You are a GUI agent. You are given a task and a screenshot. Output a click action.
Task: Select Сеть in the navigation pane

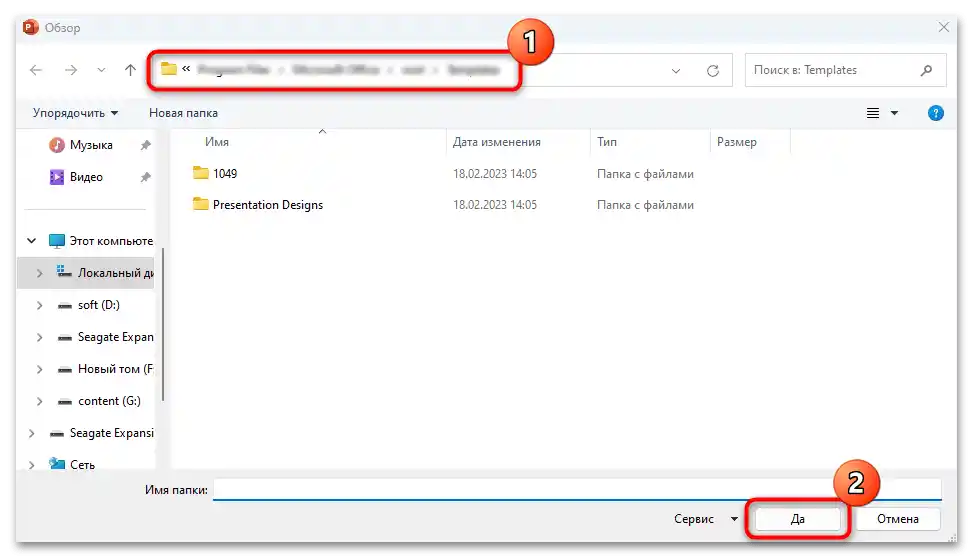click(x=82, y=465)
